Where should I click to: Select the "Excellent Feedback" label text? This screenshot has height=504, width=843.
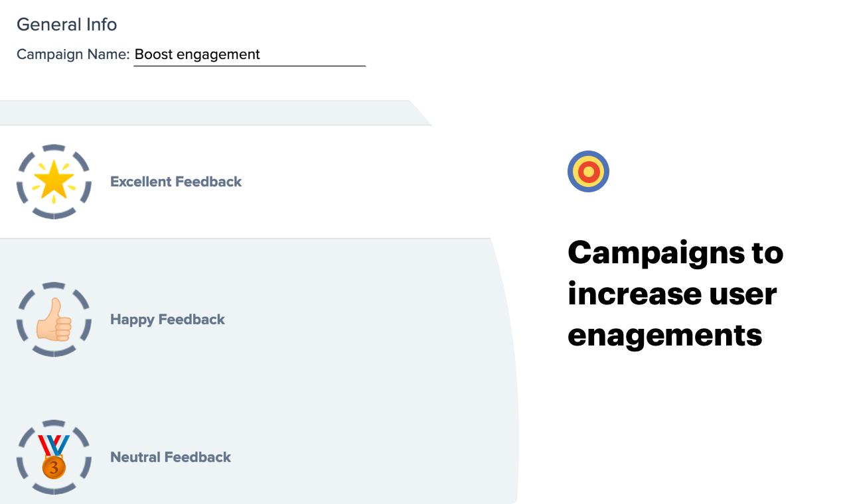(x=176, y=182)
